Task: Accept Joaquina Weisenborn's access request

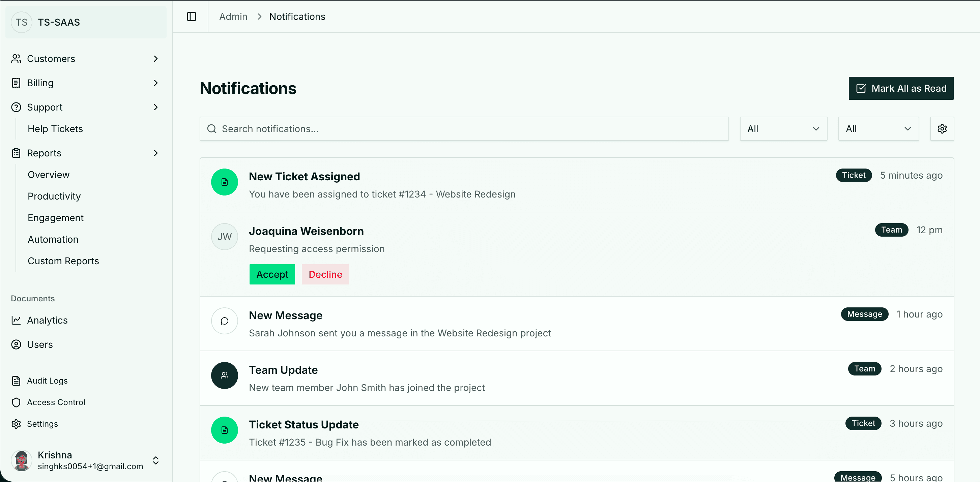Action: pyautogui.click(x=272, y=274)
